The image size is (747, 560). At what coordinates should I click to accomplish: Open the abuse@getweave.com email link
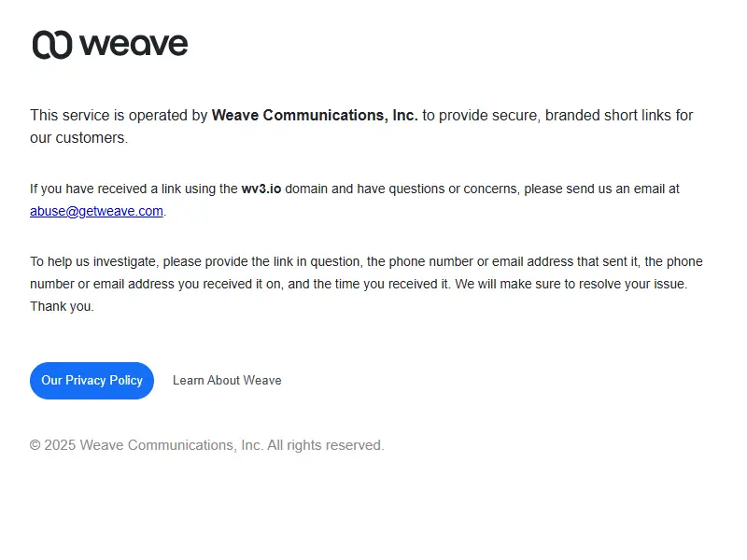tap(97, 211)
